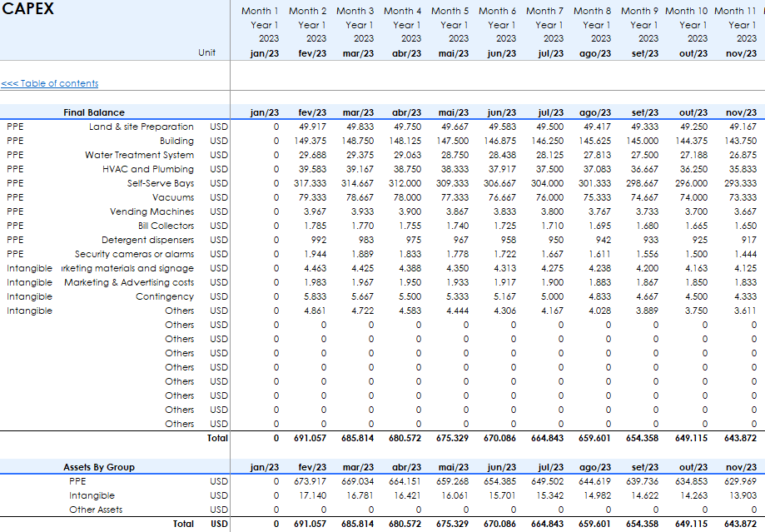Select the Contingency row label

(x=165, y=296)
